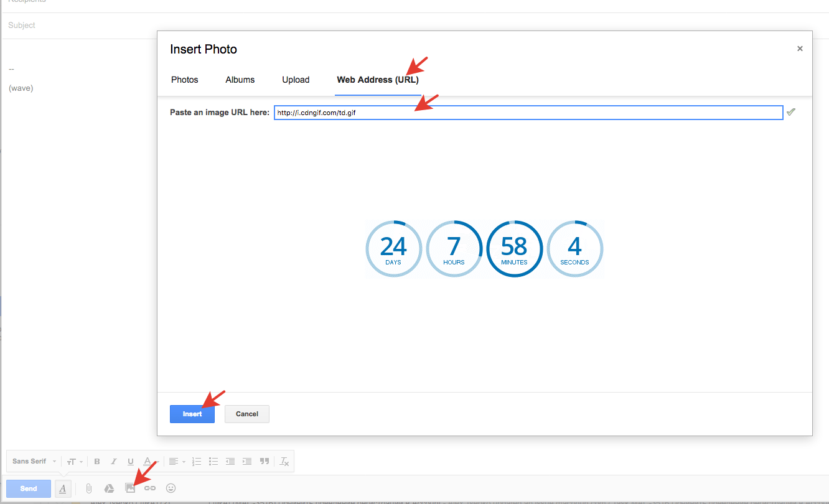This screenshot has height=504, width=829.
Task: Apply bold formatting
Action: coord(97,461)
